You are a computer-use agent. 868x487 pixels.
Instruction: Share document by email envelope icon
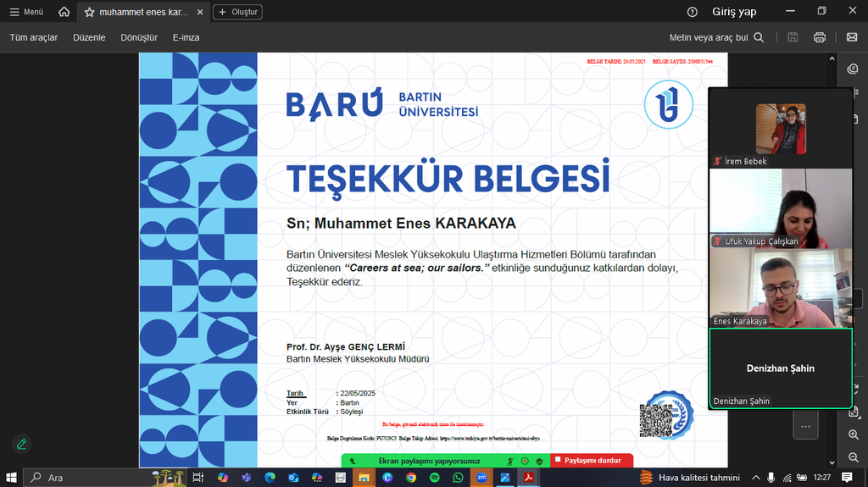pyautogui.click(x=852, y=37)
